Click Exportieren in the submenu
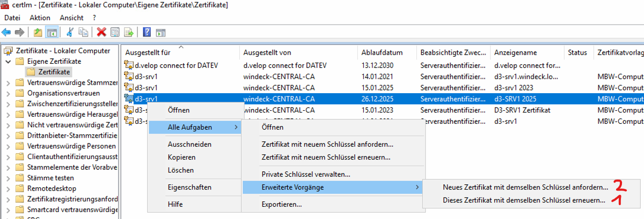The height and width of the screenshot is (219, 644). tap(280, 204)
